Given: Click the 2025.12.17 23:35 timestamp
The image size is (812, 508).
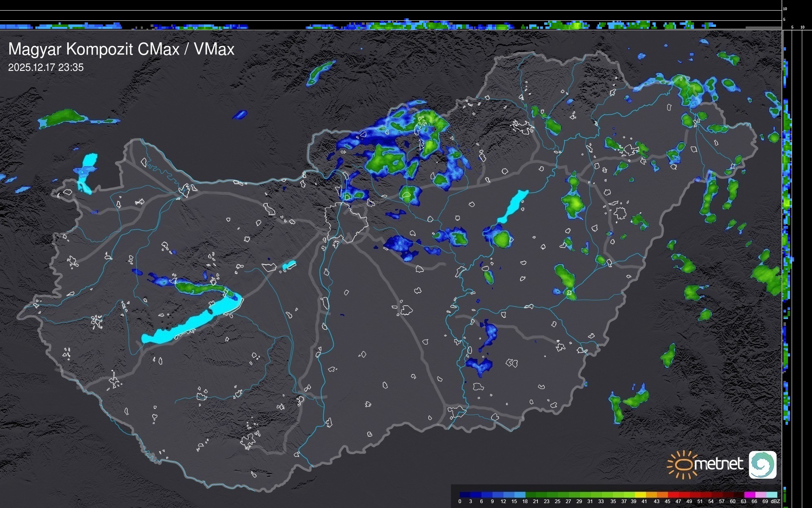Looking at the screenshot, I should pyautogui.click(x=46, y=68).
